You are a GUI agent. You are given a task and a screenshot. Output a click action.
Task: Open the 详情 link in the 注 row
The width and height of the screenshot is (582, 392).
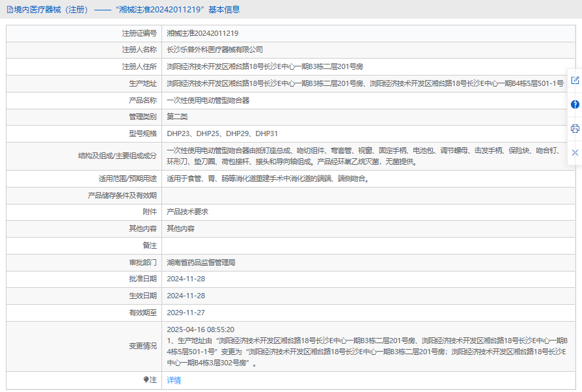[x=174, y=380]
